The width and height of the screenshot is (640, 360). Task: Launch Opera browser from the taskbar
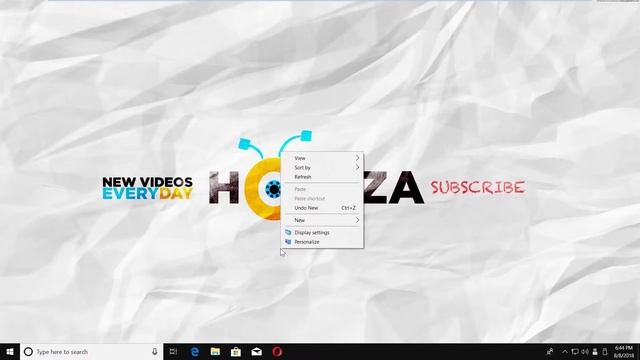point(277,351)
